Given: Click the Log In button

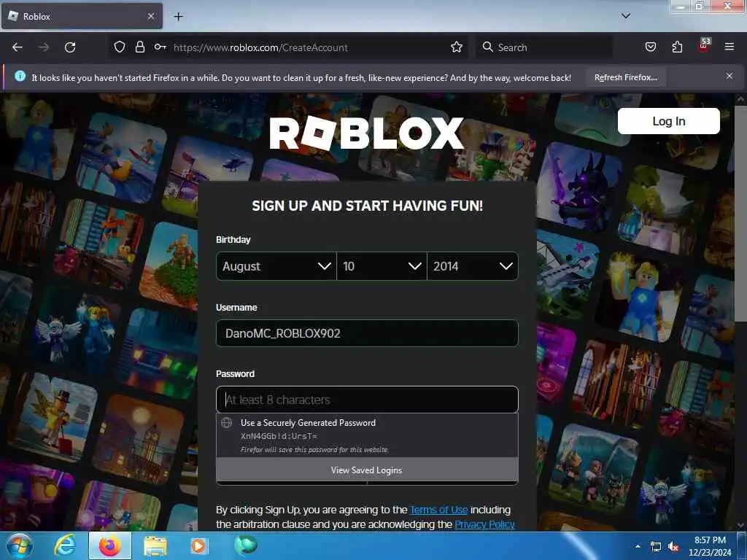Looking at the screenshot, I should (x=668, y=121).
